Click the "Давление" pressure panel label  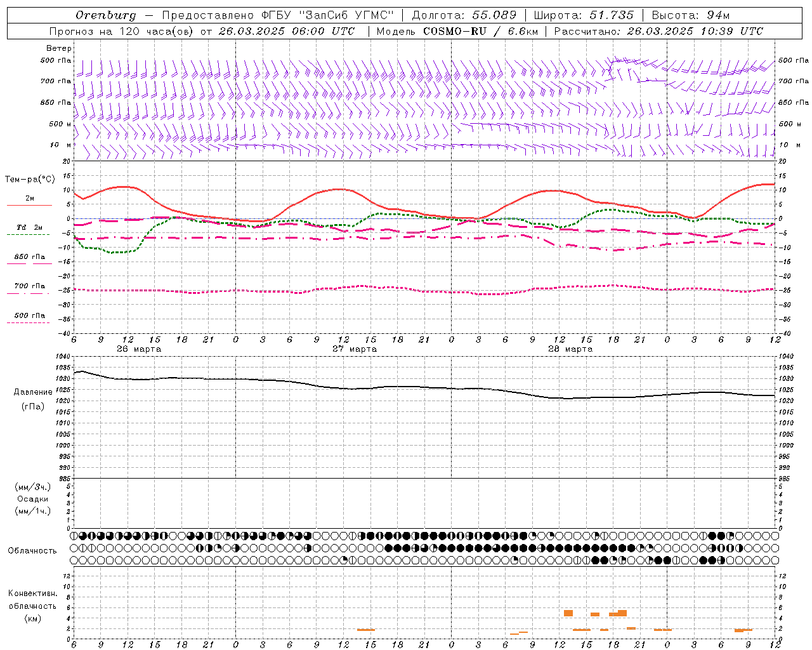pos(33,392)
